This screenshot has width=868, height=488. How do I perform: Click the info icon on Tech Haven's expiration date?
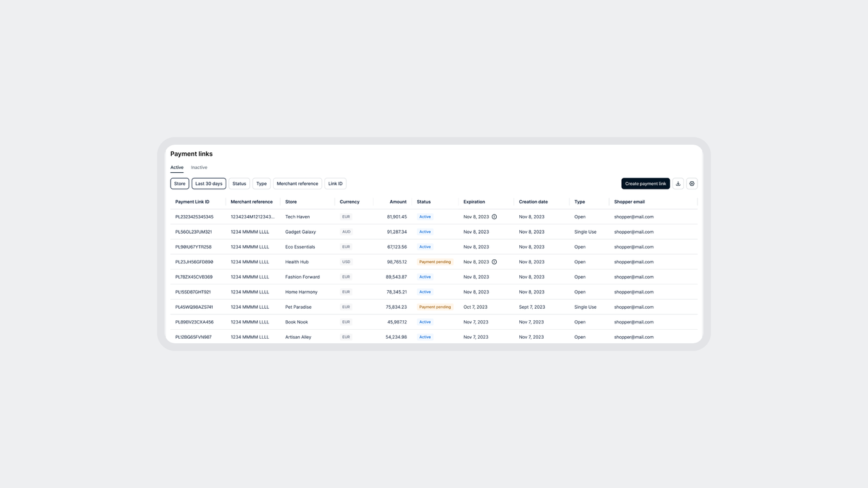pos(494,216)
